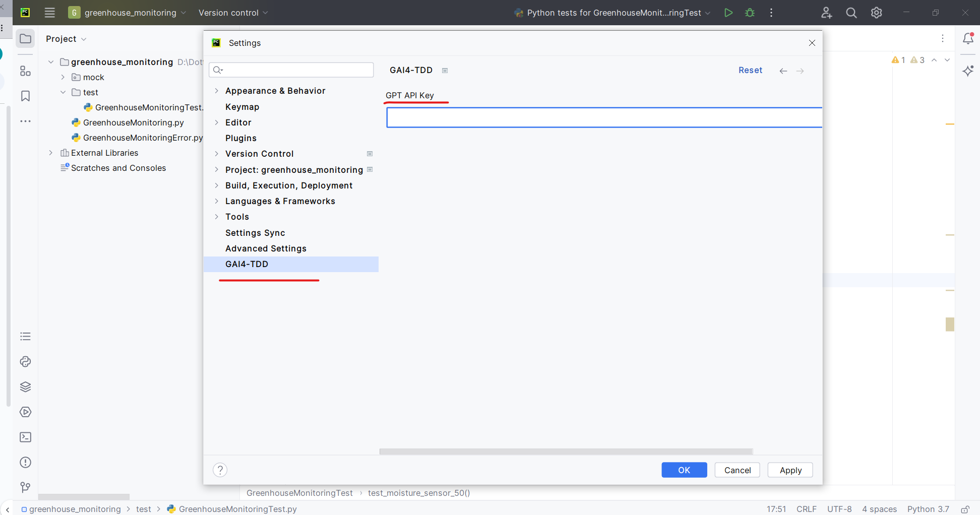Click Settings help question mark
Screen dimensions: 980x515
[x=220, y=470]
